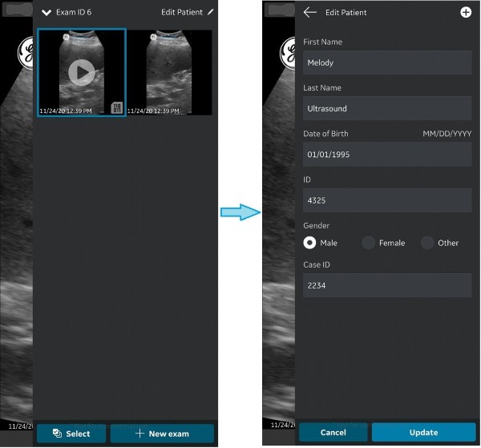Click the GE logo on right ultrasound image
481x448 pixels.
pos(287,53)
